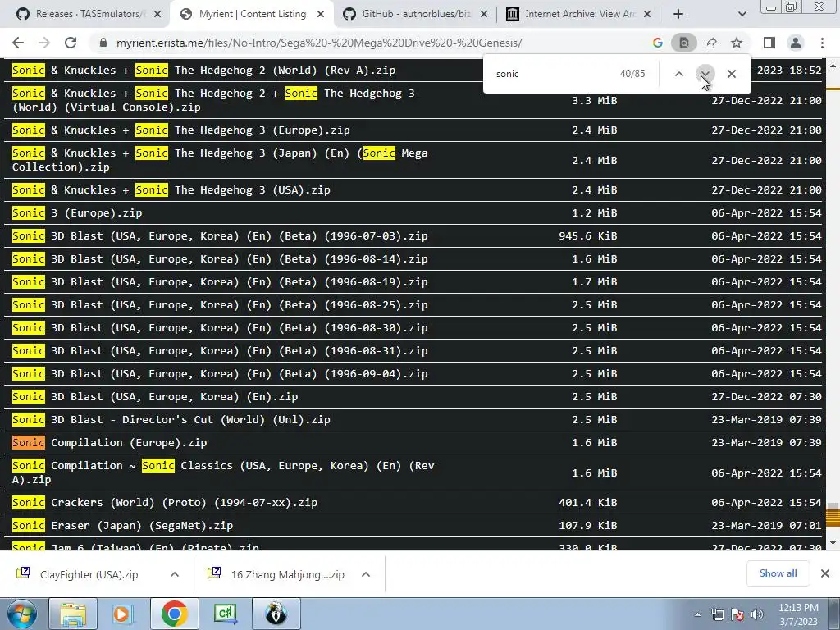Open Sonic & Knuckles + Sonic 3 (Europe).zip
Viewport: 840px width, 630px height.
tap(180, 130)
